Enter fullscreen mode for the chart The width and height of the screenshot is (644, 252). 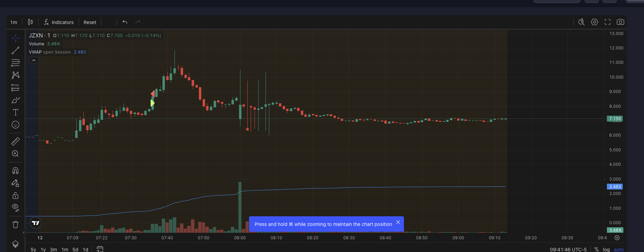pyautogui.click(x=608, y=22)
